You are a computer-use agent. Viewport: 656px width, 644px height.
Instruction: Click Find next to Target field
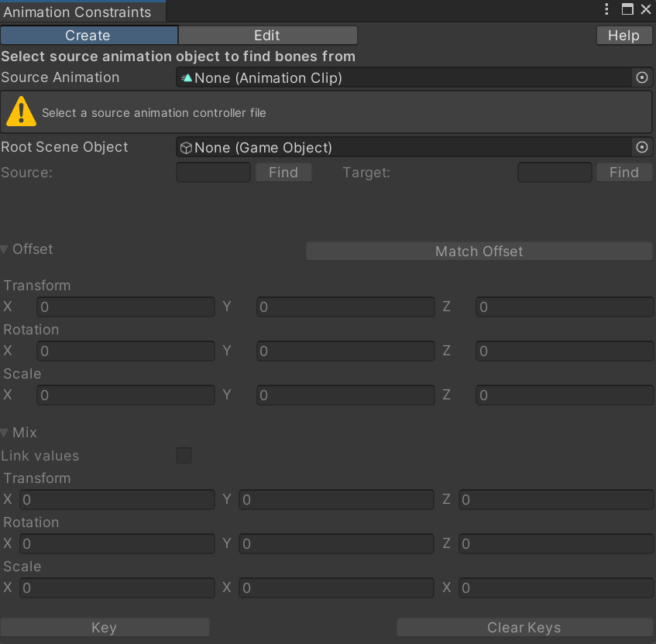tap(624, 173)
